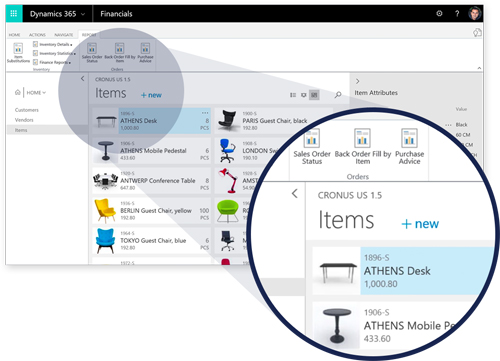Open the PARIS Guest Chair, black tile

[273, 121]
